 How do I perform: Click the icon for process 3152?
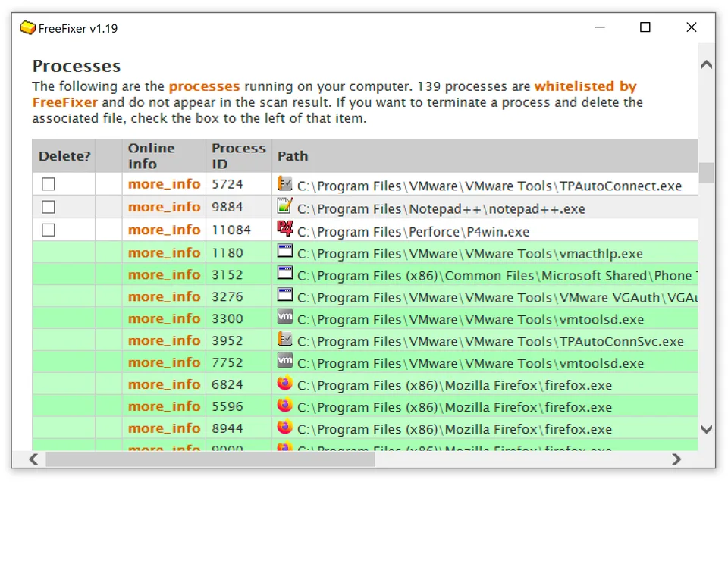tap(284, 273)
